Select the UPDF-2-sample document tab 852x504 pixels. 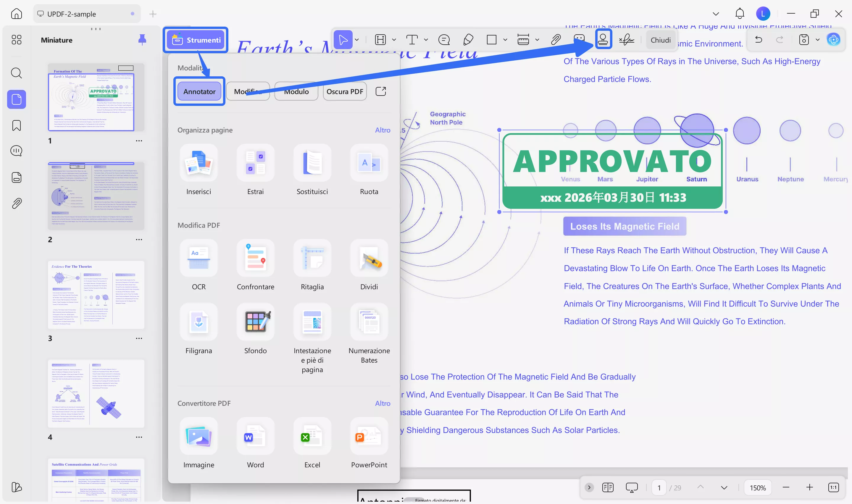pyautogui.click(x=72, y=14)
